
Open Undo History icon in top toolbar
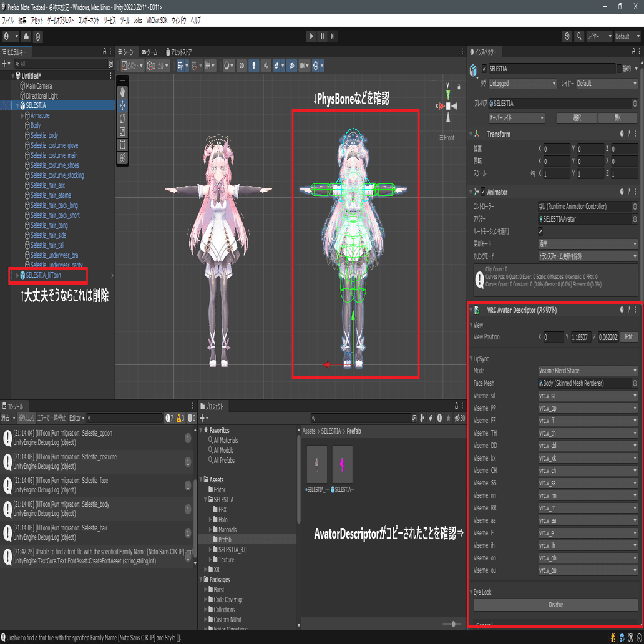[567, 36]
